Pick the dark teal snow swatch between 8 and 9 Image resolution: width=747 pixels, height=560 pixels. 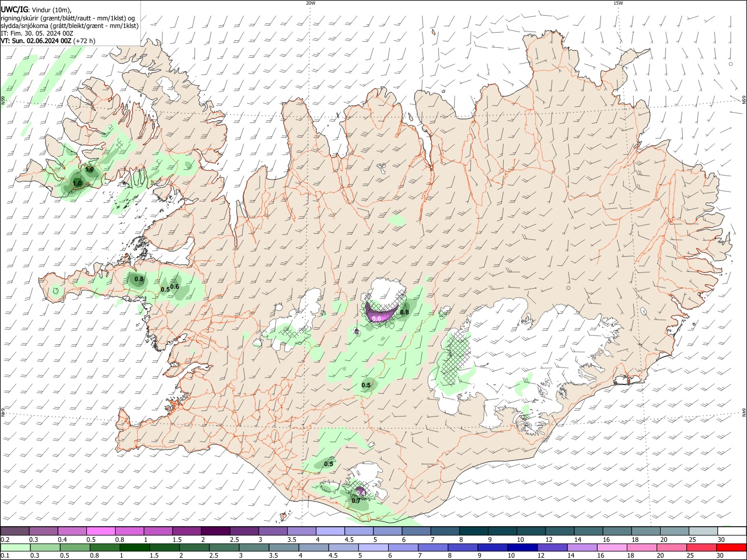click(474, 531)
